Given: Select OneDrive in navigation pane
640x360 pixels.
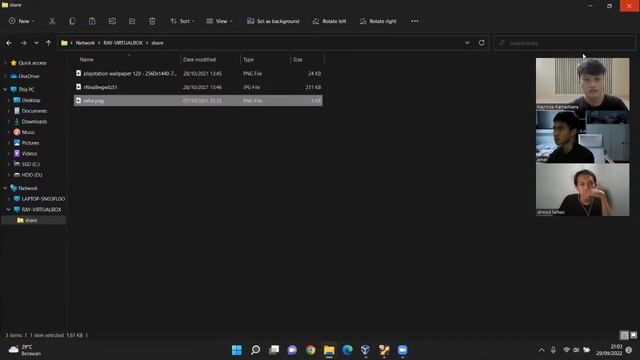Looking at the screenshot, I should 29,76.
